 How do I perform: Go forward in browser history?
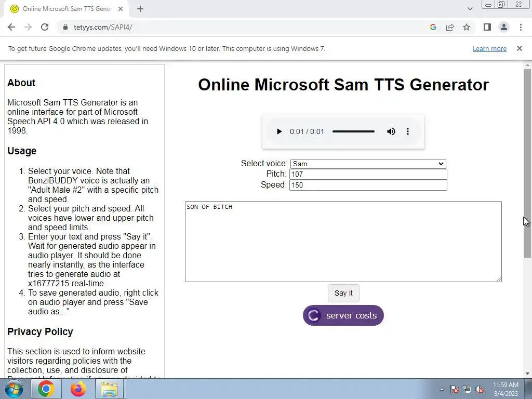[28, 27]
